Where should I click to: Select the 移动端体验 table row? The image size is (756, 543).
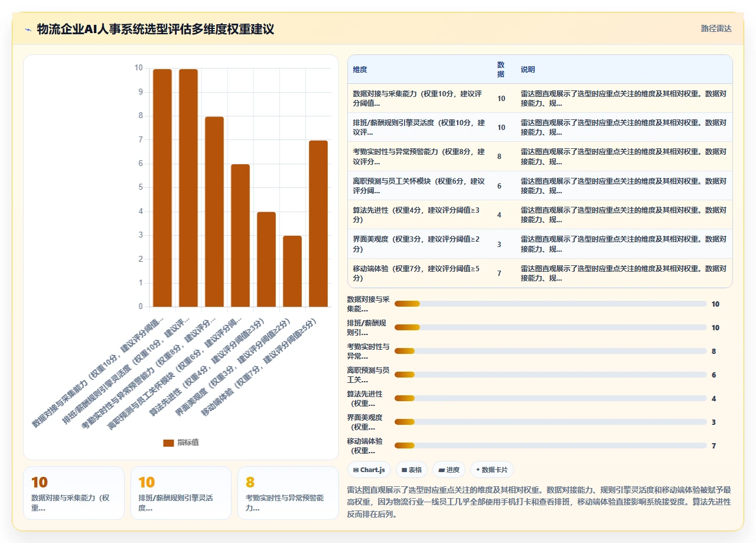pyautogui.click(x=540, y=273)
